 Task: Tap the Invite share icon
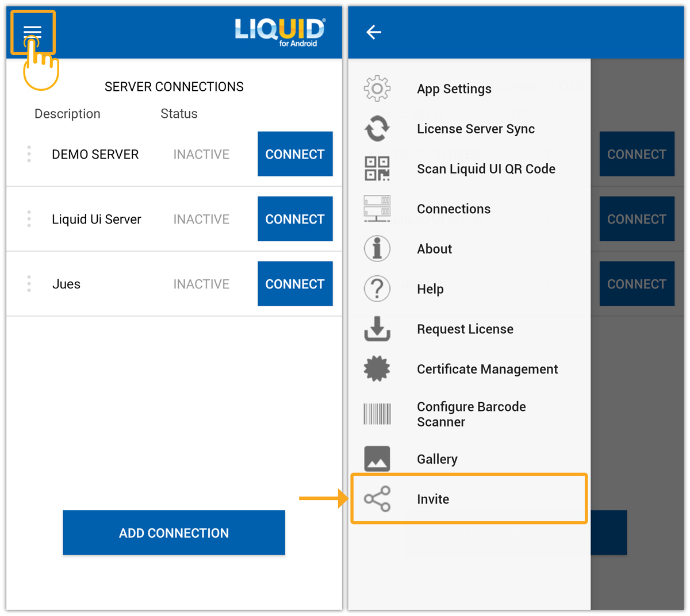click(x=377, y=499)
